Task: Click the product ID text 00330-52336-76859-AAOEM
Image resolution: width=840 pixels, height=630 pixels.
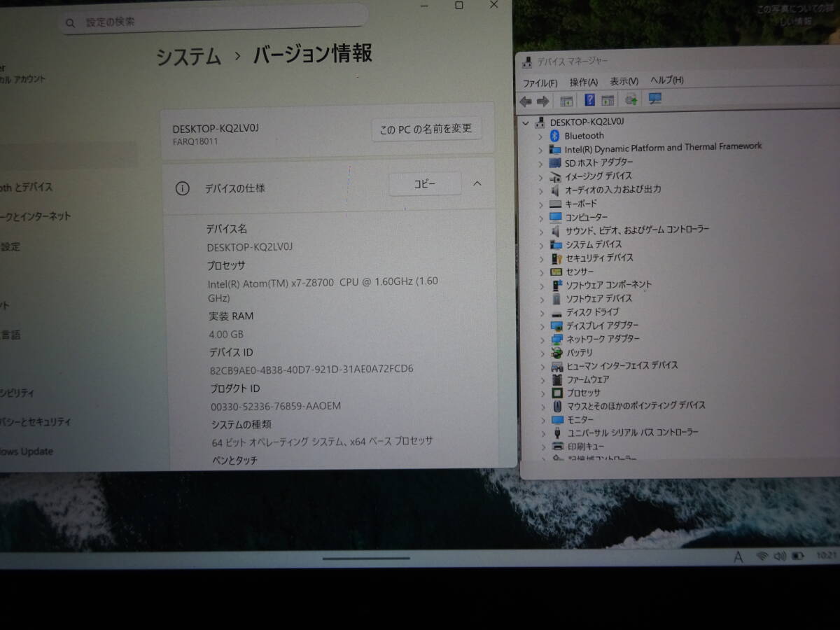Action: 276,406
